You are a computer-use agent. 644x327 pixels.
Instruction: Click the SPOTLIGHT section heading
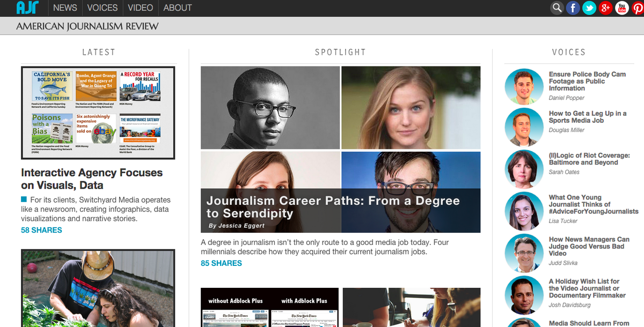click(340, 52)
